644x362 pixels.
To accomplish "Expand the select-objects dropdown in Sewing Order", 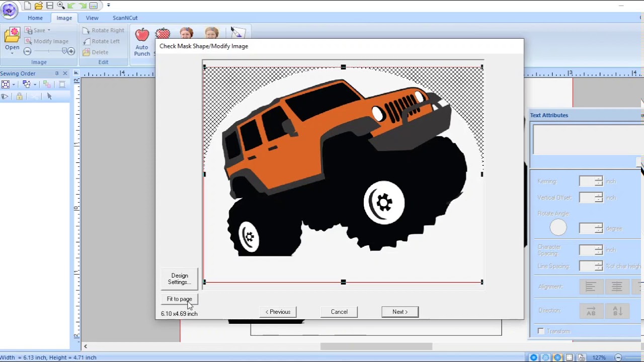I will 35,84.
